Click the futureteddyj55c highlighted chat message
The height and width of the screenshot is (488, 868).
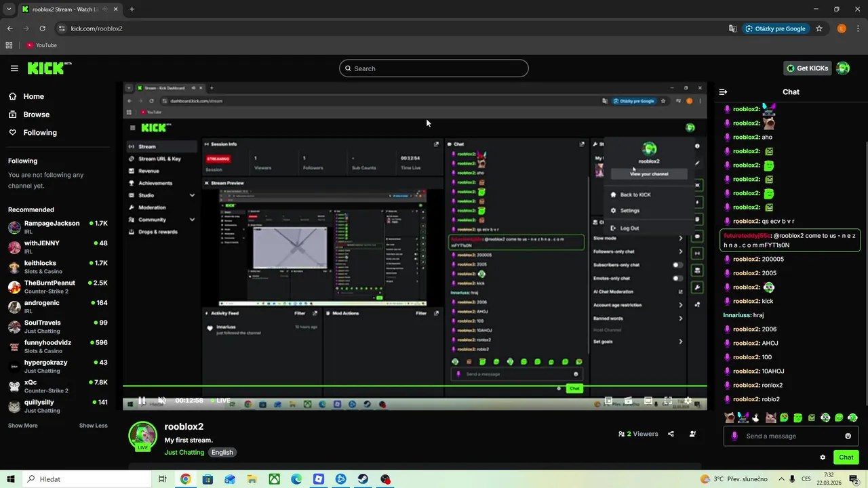pyautogui.click(x=790, y=240)
